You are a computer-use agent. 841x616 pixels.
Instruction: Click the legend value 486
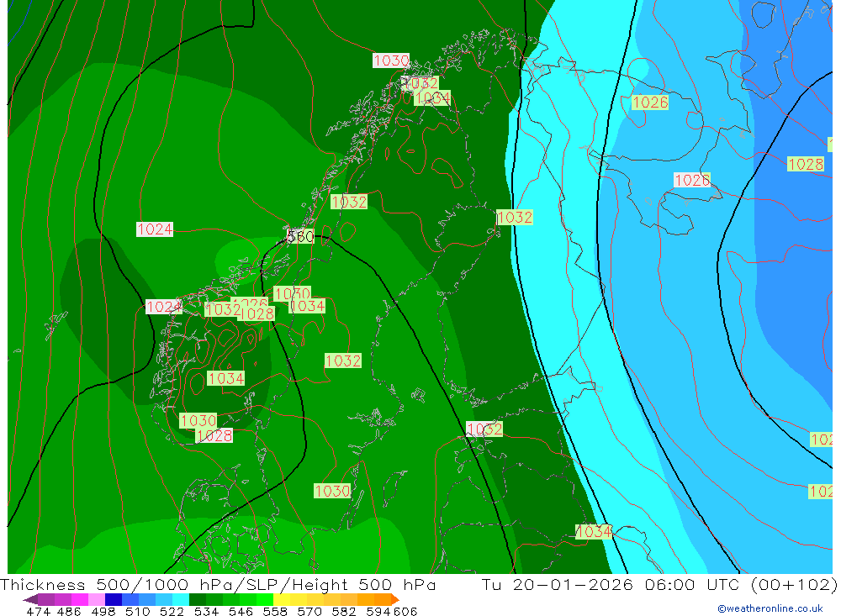coord(69,611)
